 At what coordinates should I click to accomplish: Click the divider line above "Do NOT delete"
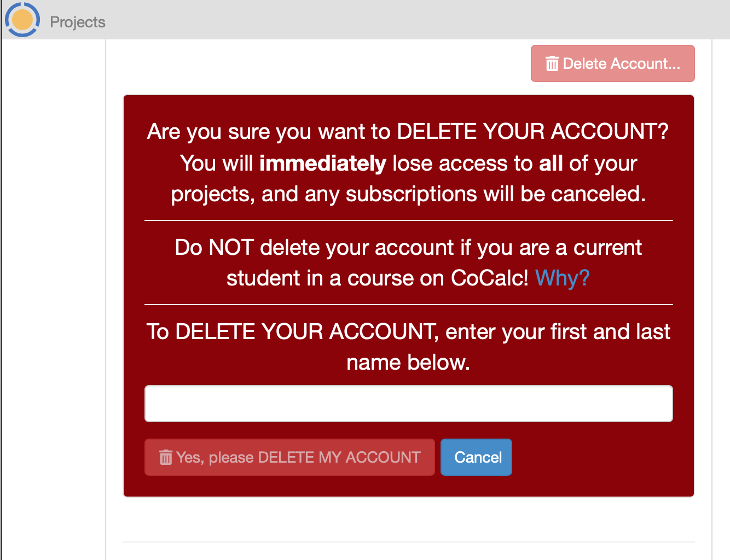point(408,220)
